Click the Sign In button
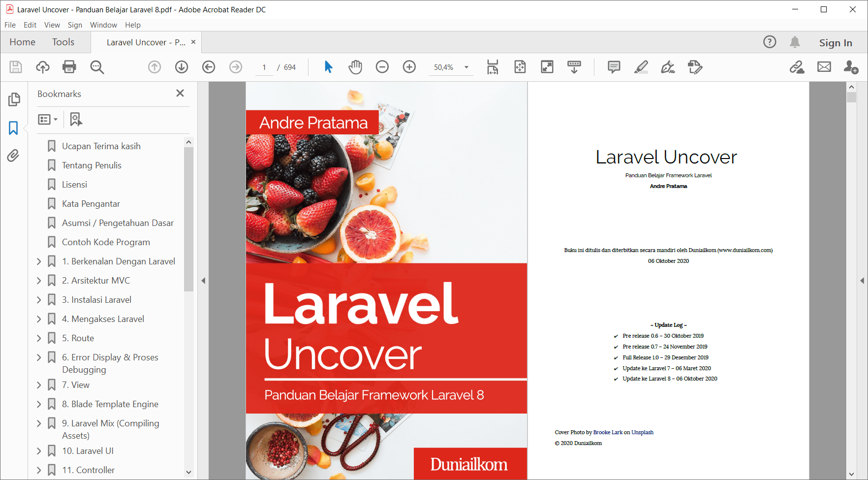Image resolution: width=868 pixels, height=480 pixels. tap(836, 43)
